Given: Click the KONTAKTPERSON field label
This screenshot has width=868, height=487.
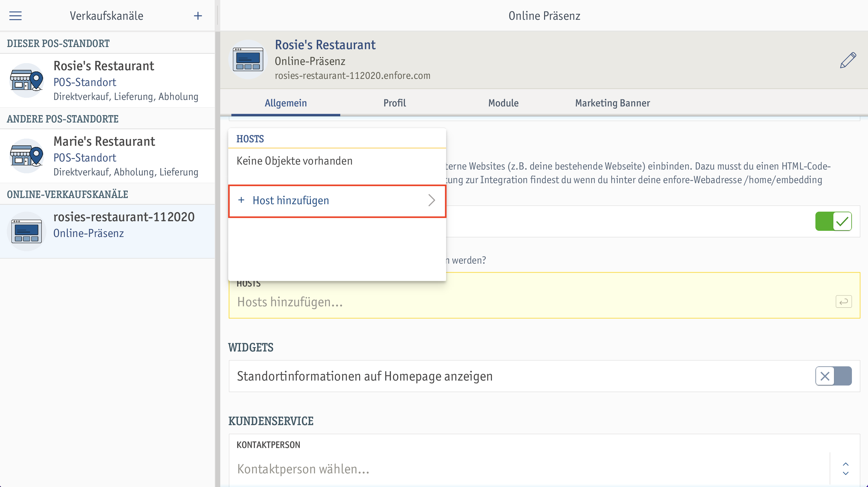Looking at the screenshot, I should tap(268, 445).
